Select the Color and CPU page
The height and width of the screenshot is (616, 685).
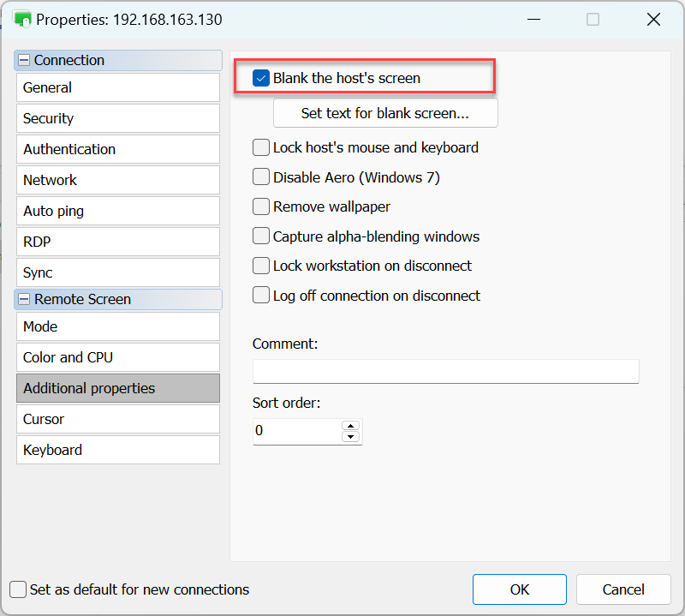pos(118,357)
